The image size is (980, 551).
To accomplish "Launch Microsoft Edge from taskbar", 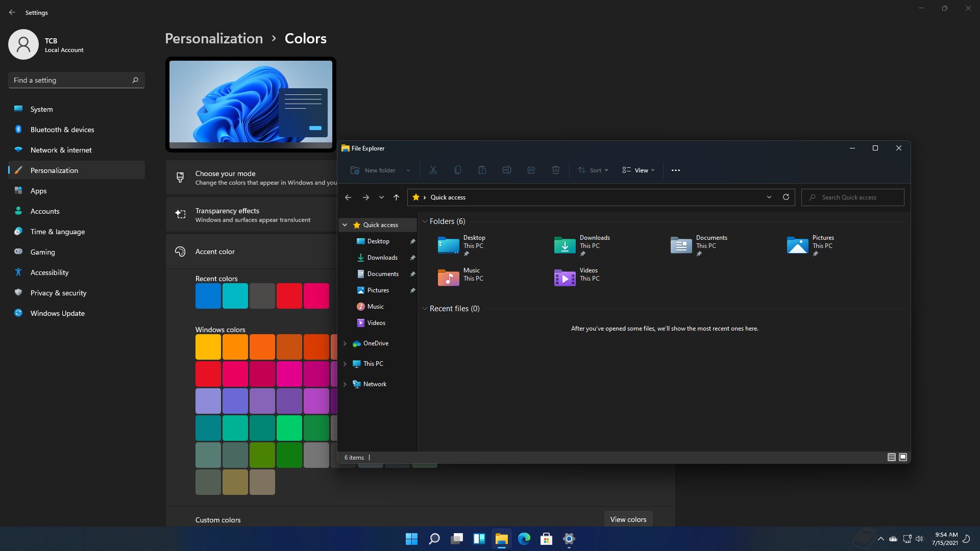I will pos(524,539).
